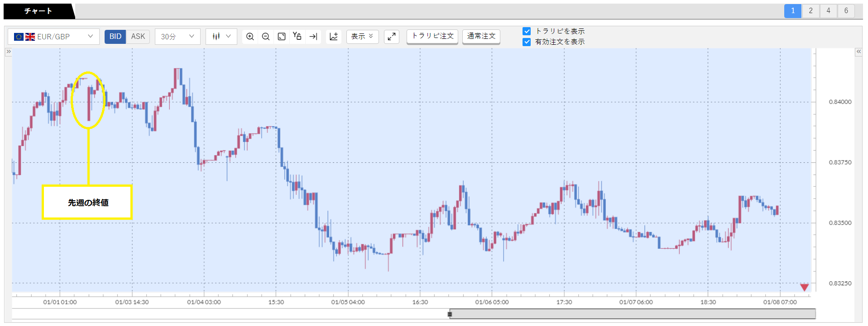The height and width of the screenshot is (326, 868).
Task: Click the 01/08 07:00 time label
Action: [x=780, y=302]
